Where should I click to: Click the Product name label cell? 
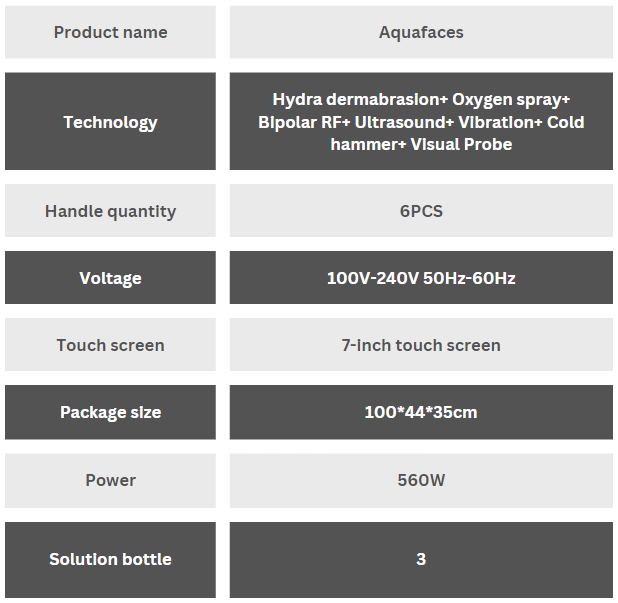tap(110, 32)
